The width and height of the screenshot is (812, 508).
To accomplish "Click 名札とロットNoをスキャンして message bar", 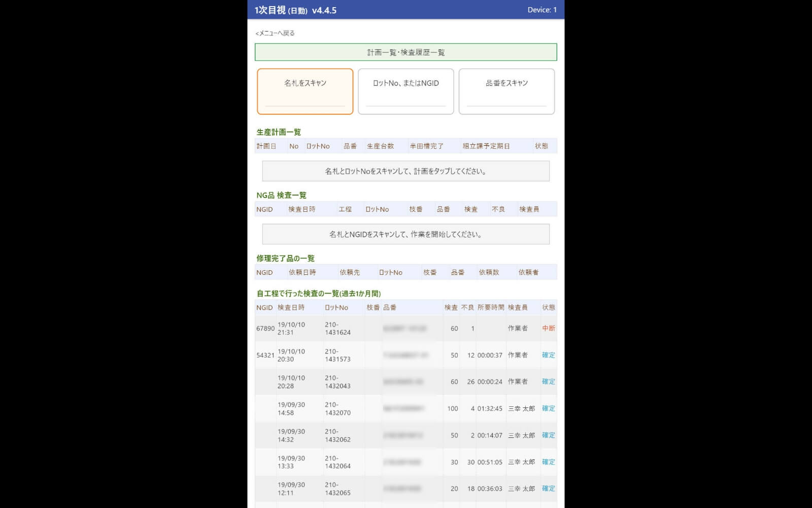I will click(x=405, y=171).
